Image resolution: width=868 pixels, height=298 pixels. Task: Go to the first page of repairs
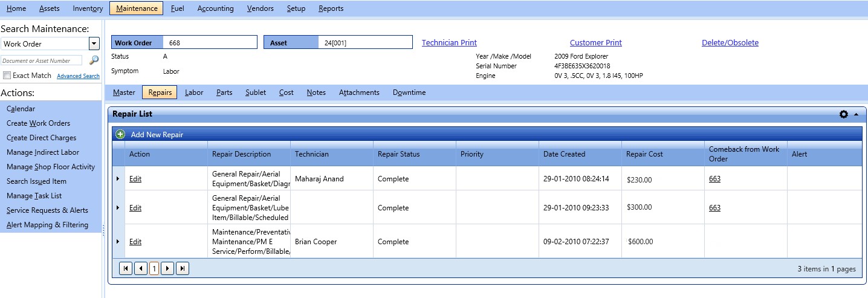pyautogui.click(x=126, y=268)
